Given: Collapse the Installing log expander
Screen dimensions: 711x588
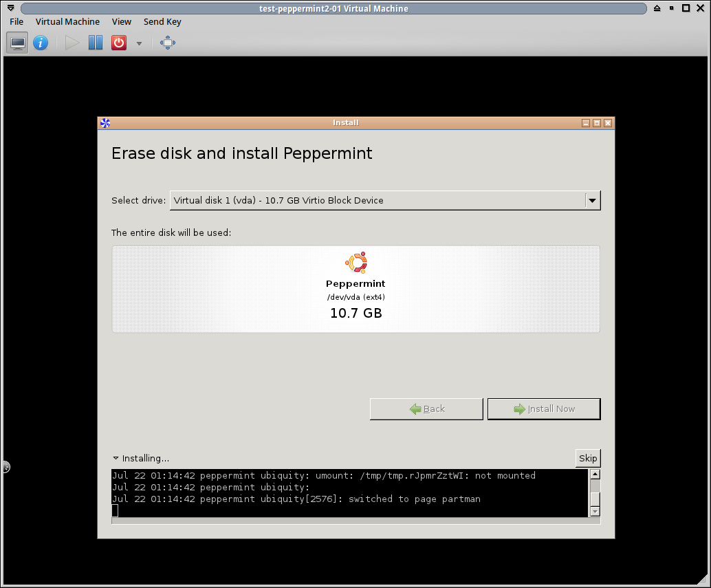Looking at the screenshot, I should [116, 458].
